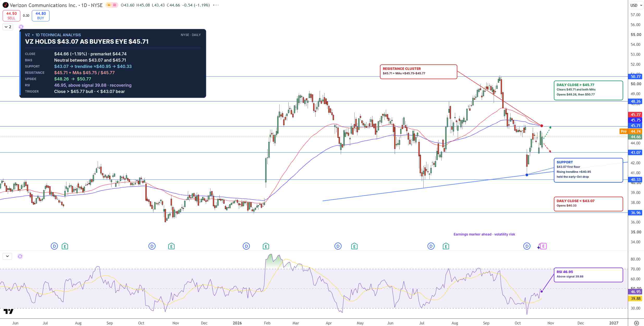644x326 pixels.
Task: Click the blue 45.75 moving average label
Action: (x=636, y=120)
